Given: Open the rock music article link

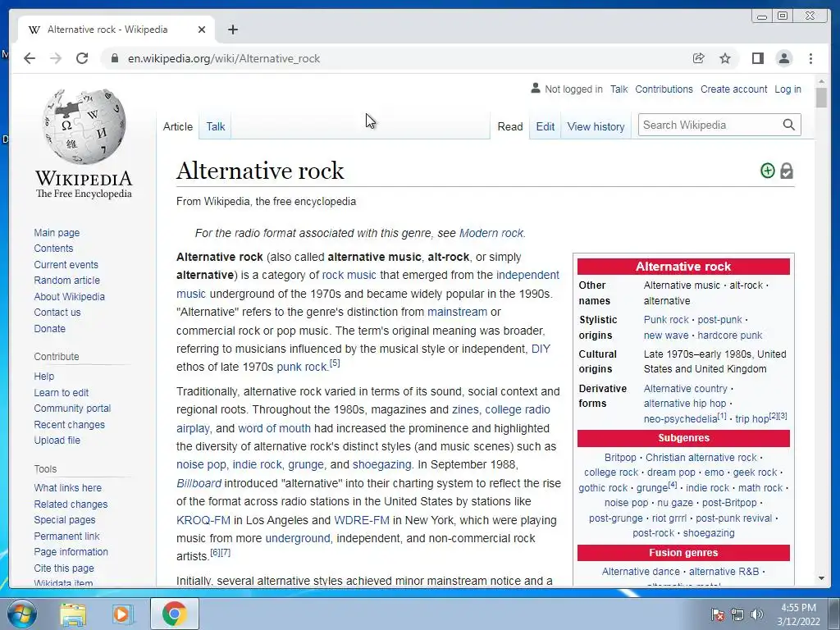Looking at the screenshot, I should click(x=349, y=275).
